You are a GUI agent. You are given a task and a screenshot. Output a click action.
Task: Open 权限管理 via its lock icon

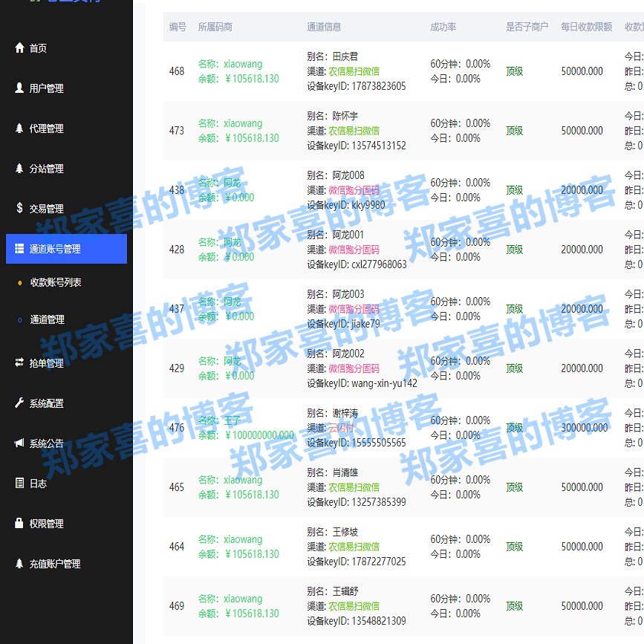(19, 523)
